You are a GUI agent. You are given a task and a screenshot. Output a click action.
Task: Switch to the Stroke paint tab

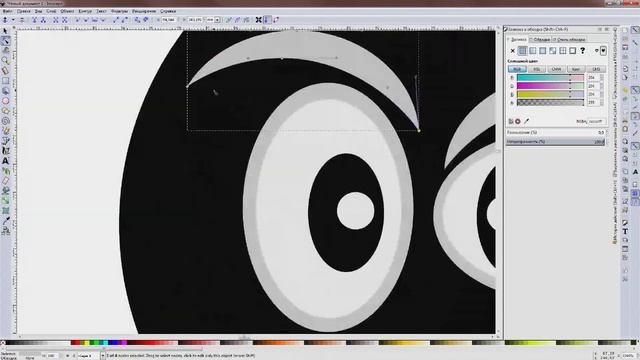coord(540,40)
